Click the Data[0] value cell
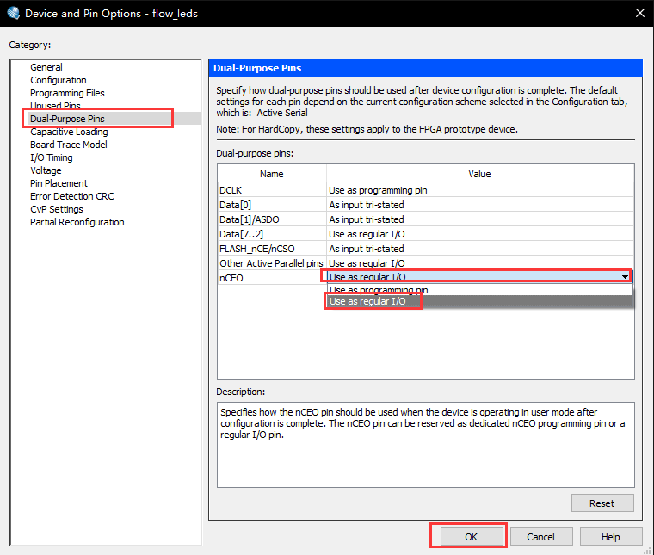Image resolution: width=654 pixels, height=555 pixels. click(x=480, y=205)
